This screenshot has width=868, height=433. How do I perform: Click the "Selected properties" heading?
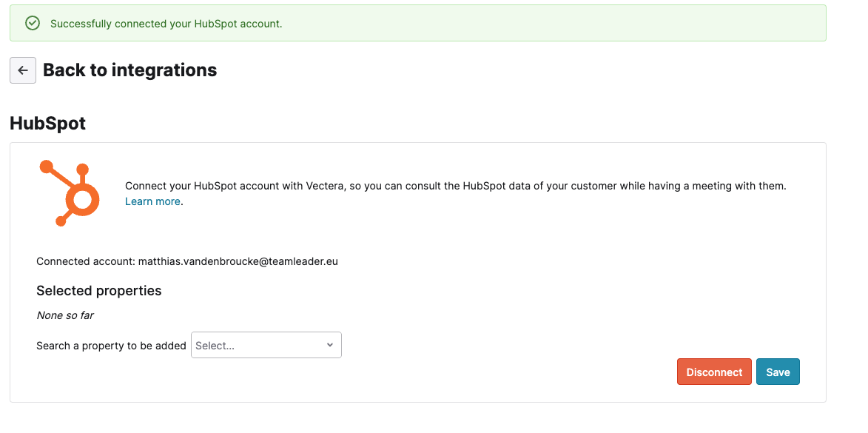coord(99,291)
